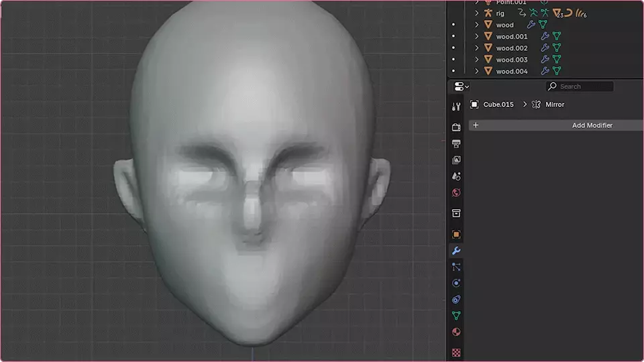Toggle the mode dot for wood.002

coord(453,48)
